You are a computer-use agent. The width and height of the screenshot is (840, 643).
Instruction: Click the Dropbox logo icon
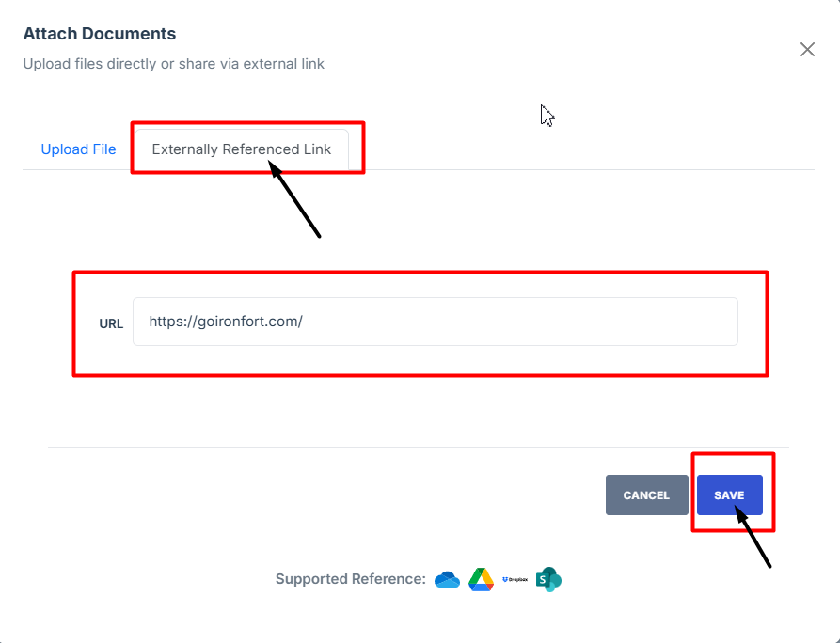[515, 580]
